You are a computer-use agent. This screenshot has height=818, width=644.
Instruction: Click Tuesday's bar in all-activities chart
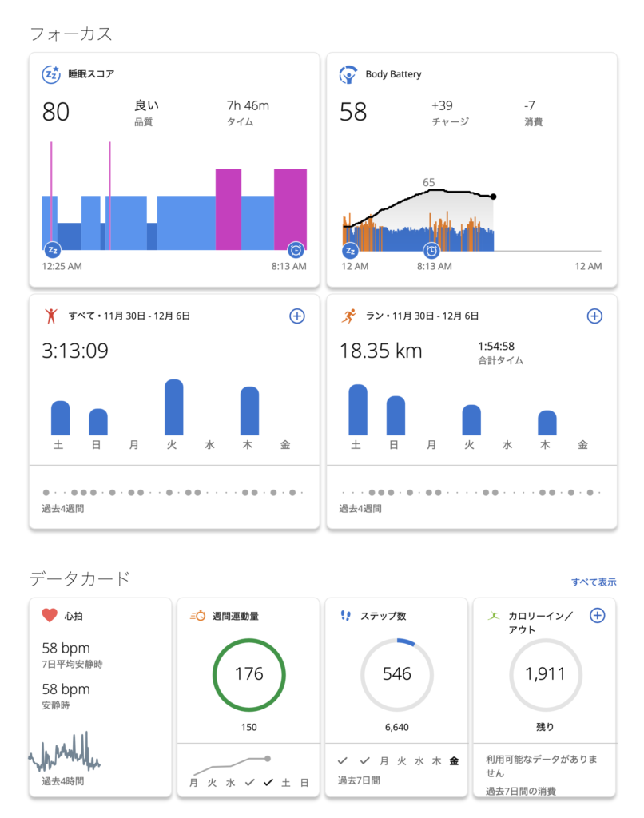(x=174, y=407)
